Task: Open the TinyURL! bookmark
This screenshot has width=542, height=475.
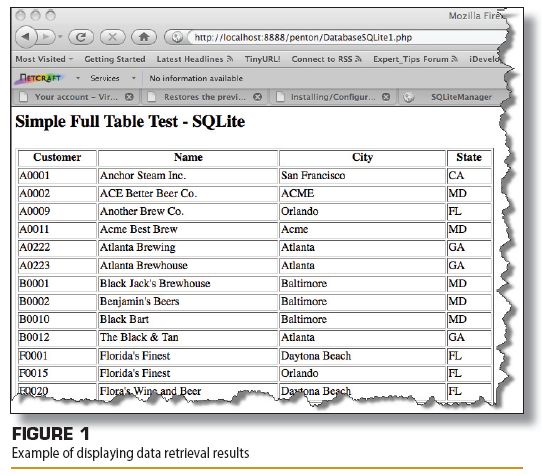Action: tap(262, 59)
